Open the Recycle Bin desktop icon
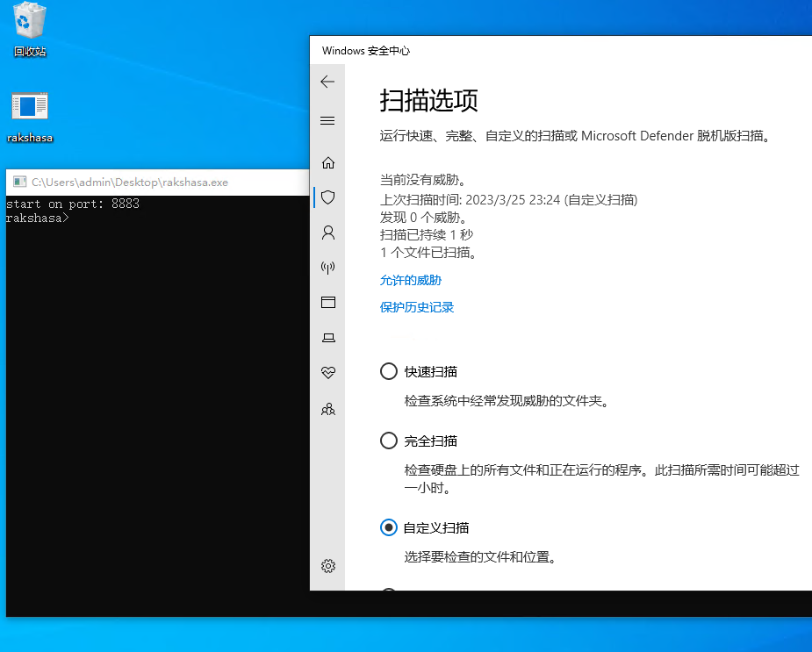812x652 pixels. coord(30,30)
